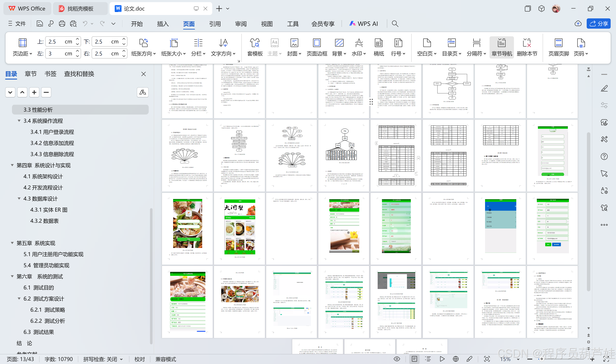Open the 页眉页脚 header and footer tool

tap(558, 47)
